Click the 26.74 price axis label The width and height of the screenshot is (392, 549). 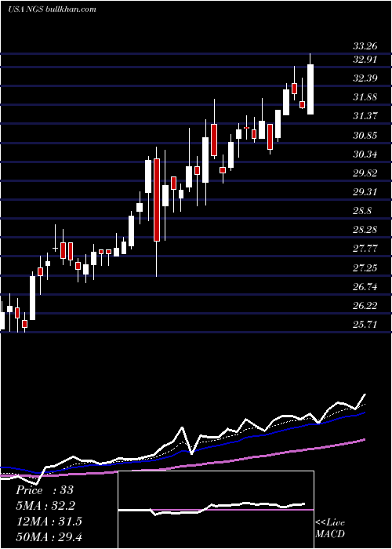(365, 287)
